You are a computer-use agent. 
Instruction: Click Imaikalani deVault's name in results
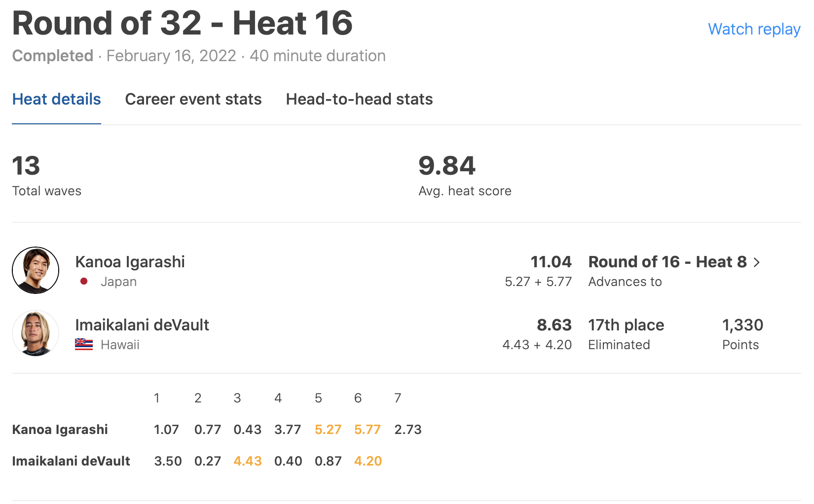[142, 325]
